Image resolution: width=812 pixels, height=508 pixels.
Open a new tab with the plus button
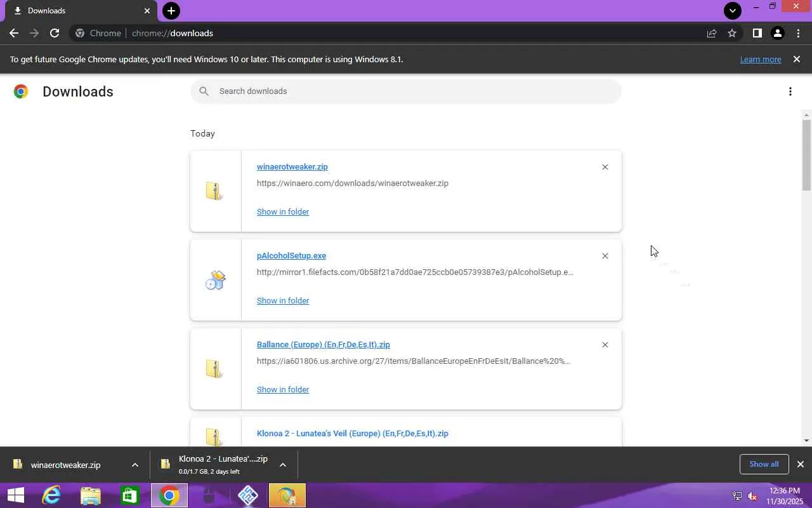(x=171, y=11)
